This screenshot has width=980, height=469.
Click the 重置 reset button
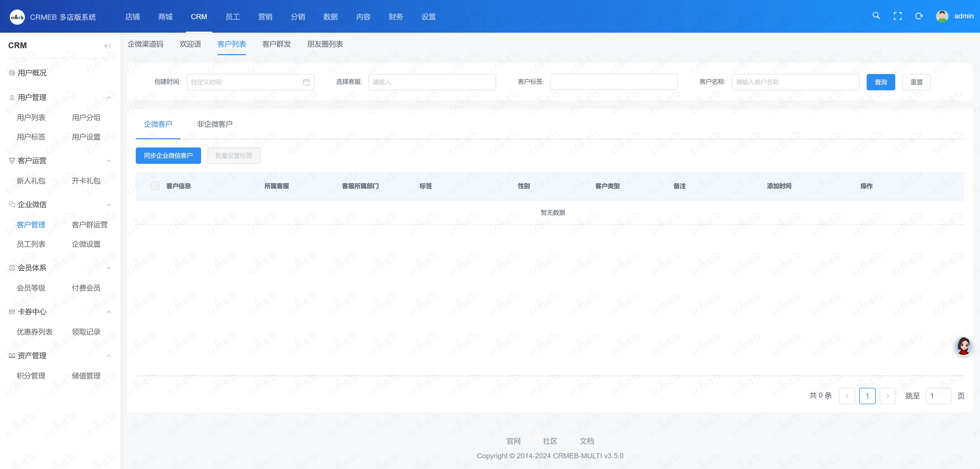click(x=916, y=82)
